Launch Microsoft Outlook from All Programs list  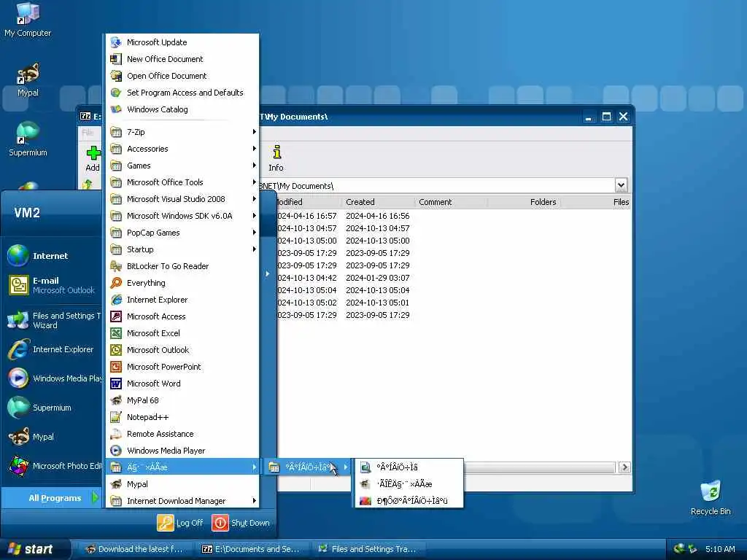click(182, 350)
